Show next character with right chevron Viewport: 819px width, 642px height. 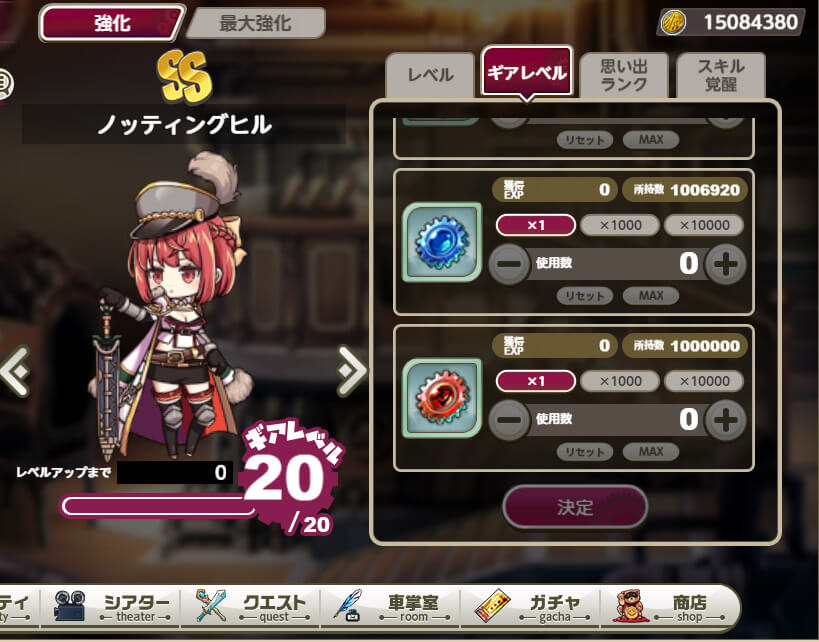pyautogui.click(x=352, y=370)
